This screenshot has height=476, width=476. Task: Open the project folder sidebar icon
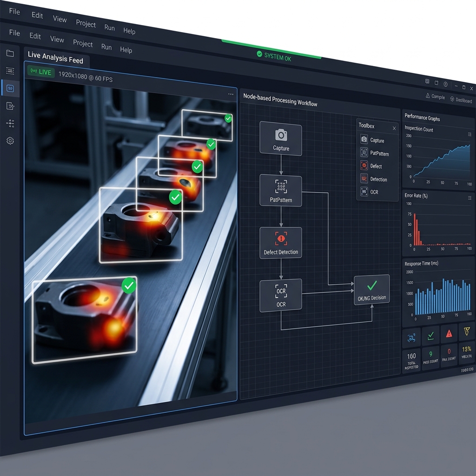tap(10, 53)
